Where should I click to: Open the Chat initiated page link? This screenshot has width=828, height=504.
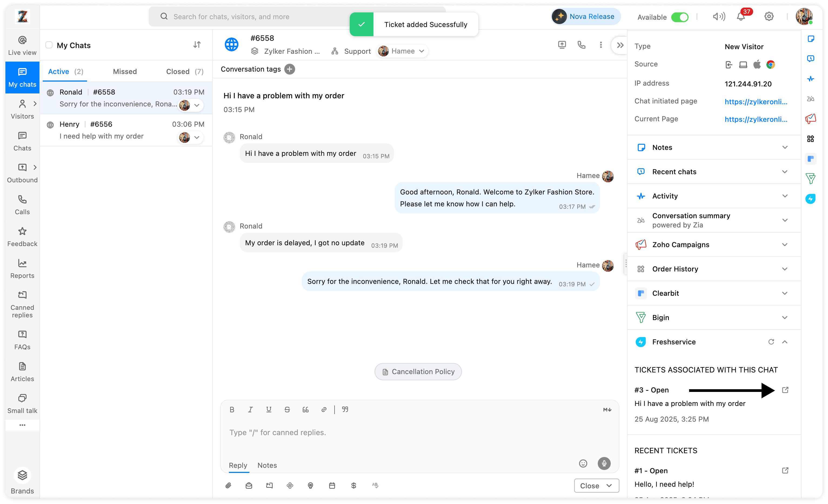[756, 102]
